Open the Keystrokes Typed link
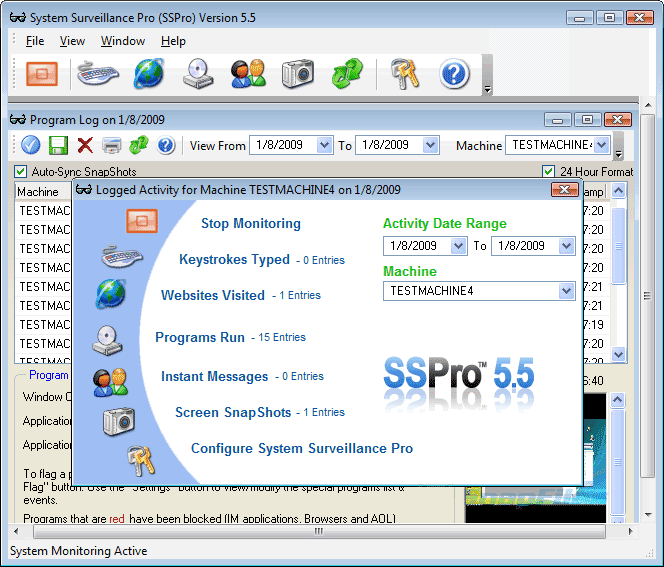 (234, 259)
